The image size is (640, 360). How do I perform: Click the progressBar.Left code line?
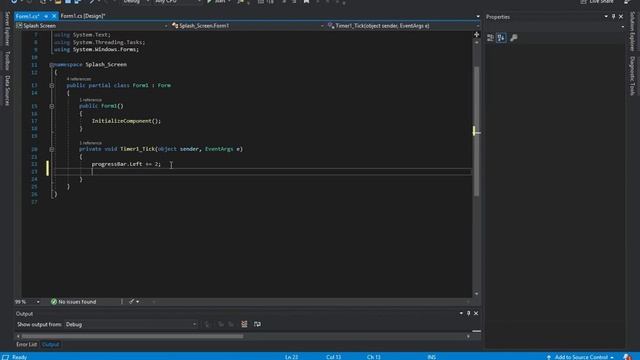click(126, 164)
